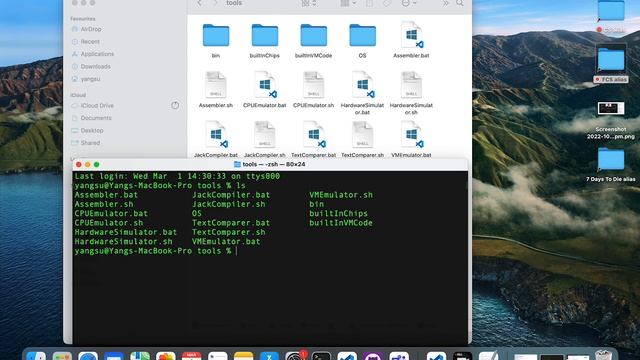Screen dimensions: 640x360
Task: Select the CPUEmulator.bat file icon
Action: click(x=264, y=85)
